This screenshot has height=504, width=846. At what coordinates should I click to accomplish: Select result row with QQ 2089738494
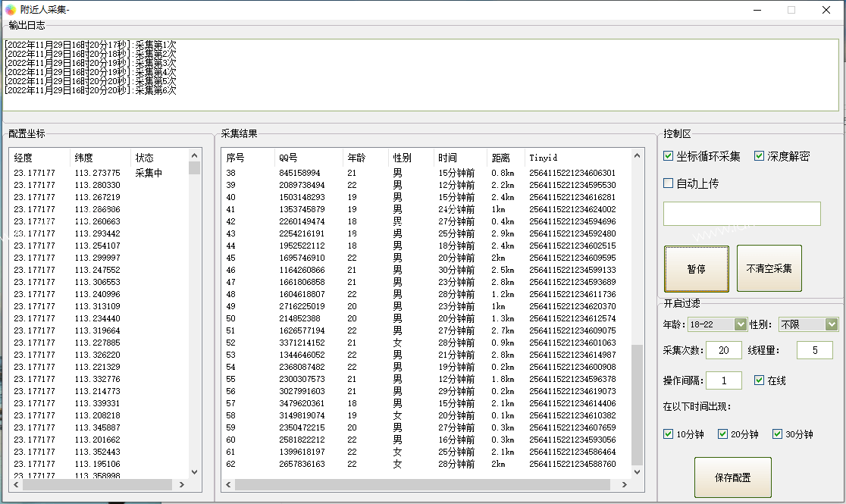(x=426, y=185)
